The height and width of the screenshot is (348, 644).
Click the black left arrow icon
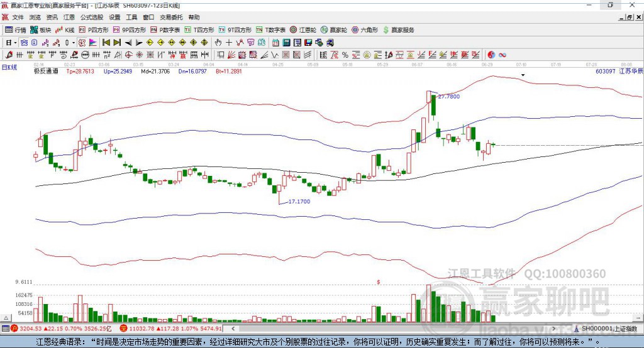pos(128,43)
